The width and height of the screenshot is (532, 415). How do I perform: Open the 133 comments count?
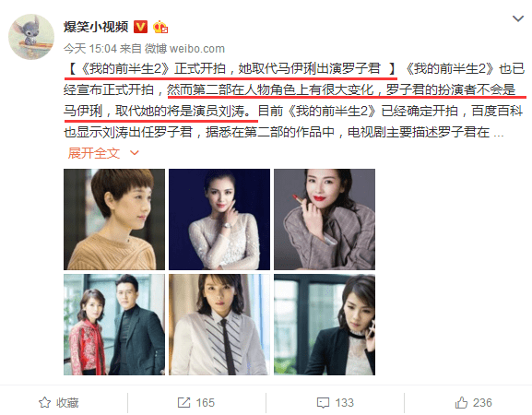(345, 403)
